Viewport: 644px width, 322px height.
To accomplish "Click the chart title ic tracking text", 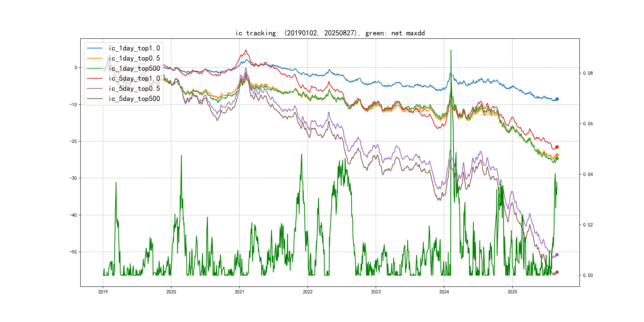I will (330, 33).
